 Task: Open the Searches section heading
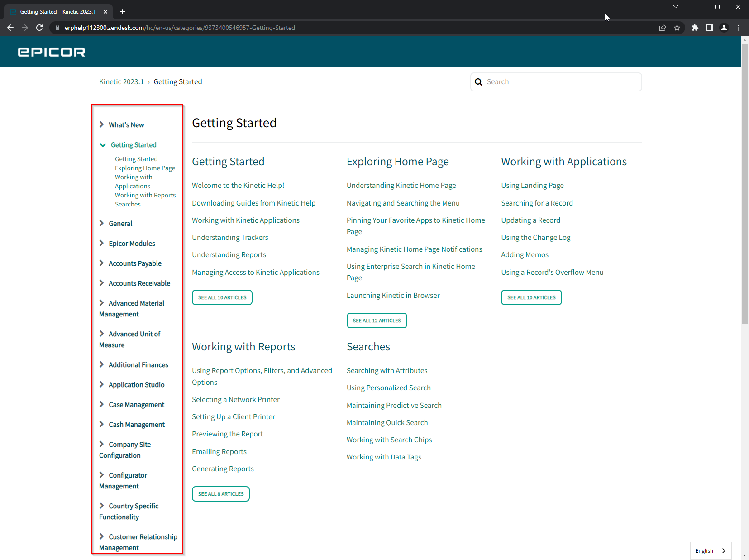(368, 347)
